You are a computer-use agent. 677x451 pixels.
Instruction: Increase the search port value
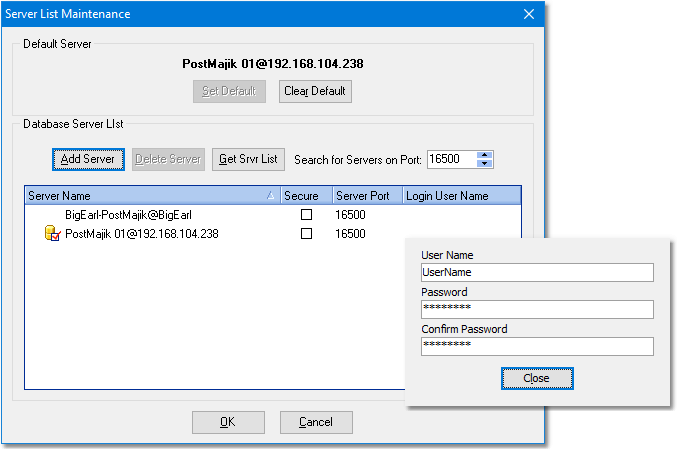[484, 155]
